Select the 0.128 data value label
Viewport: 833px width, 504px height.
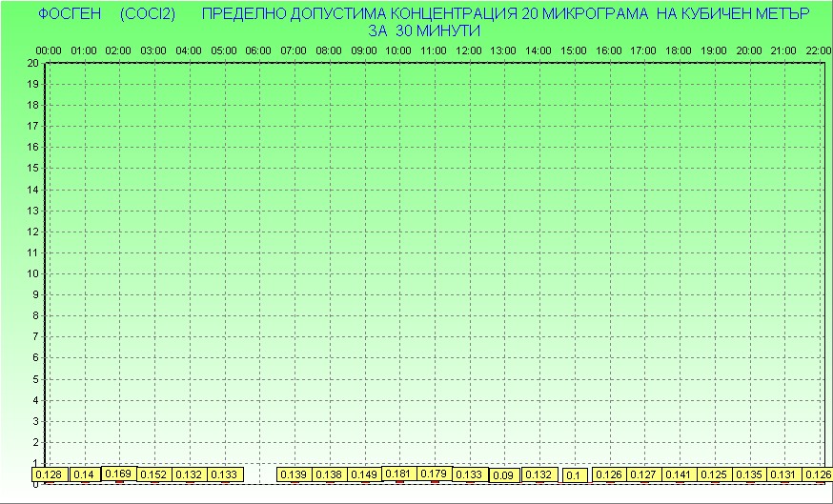(48, 474)
